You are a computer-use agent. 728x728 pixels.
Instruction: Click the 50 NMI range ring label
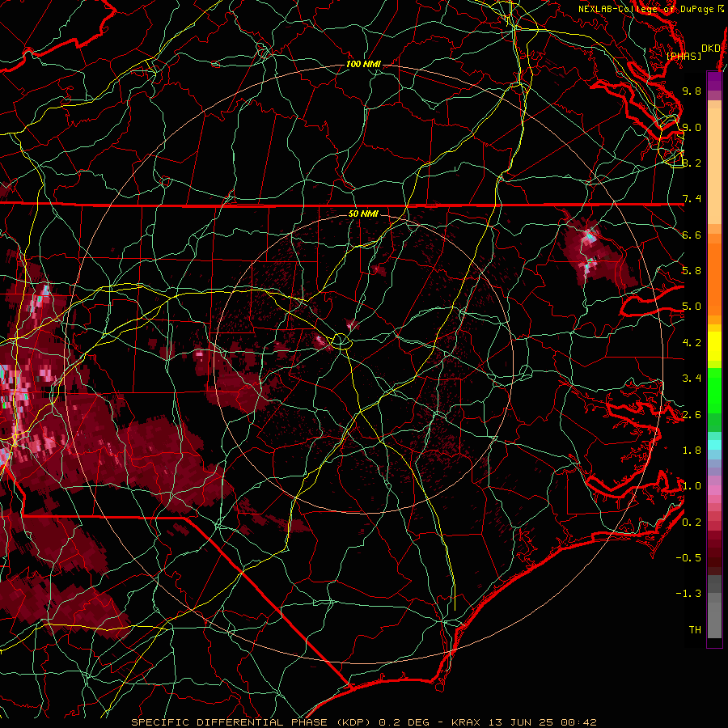(363, 214)
